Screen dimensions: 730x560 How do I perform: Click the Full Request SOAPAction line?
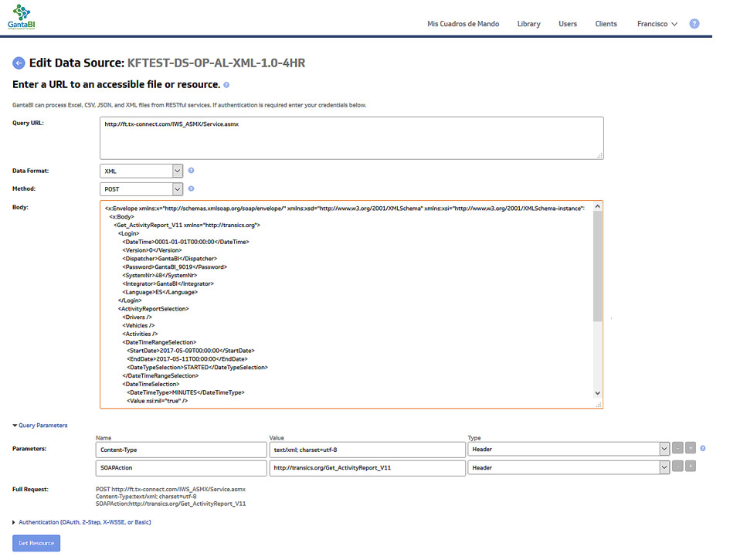171,504
